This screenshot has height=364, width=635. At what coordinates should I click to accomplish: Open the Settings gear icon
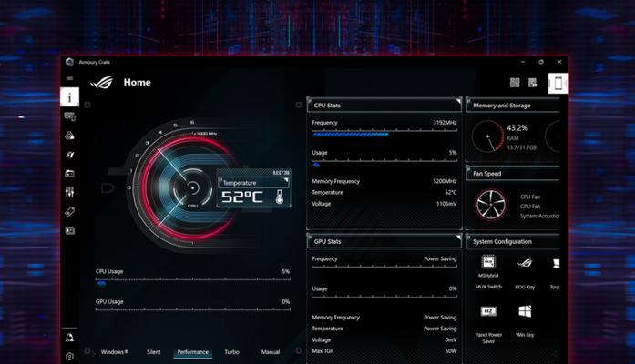point(69,357)
